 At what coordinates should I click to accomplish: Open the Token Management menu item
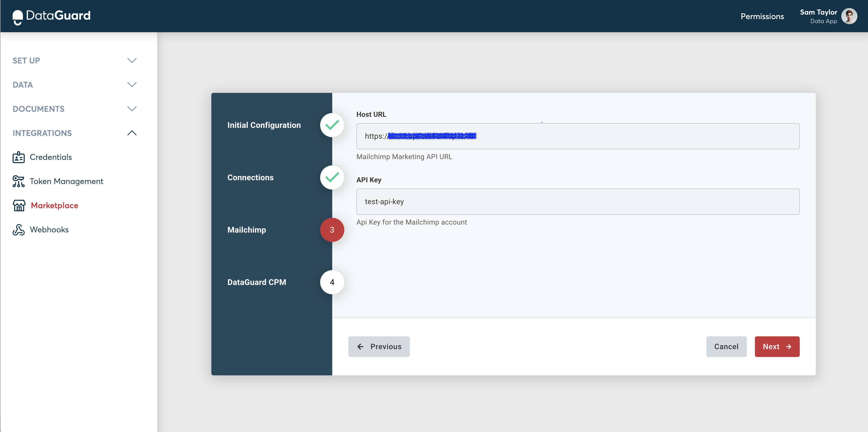tap(66, 181)
